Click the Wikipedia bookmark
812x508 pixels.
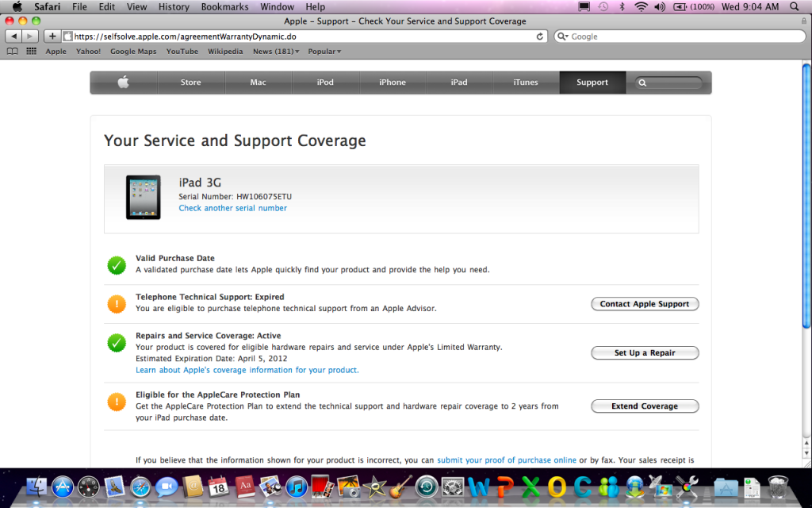(225, 52)
